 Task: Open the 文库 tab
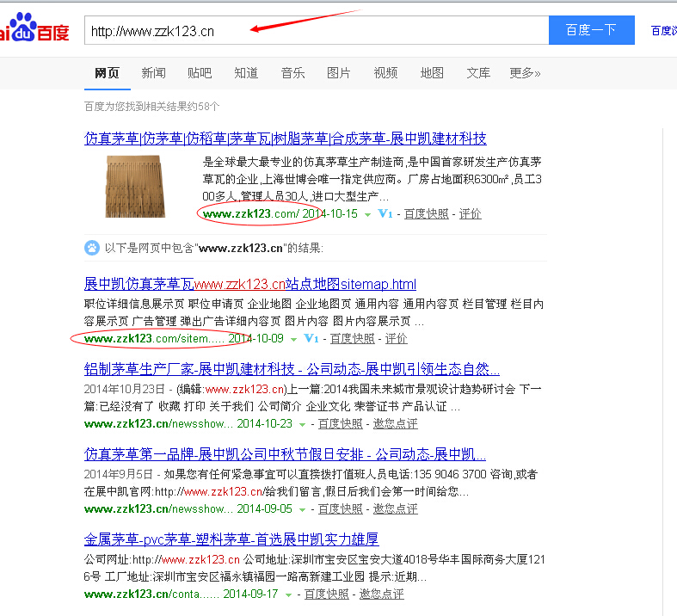(x=478, y=73)
